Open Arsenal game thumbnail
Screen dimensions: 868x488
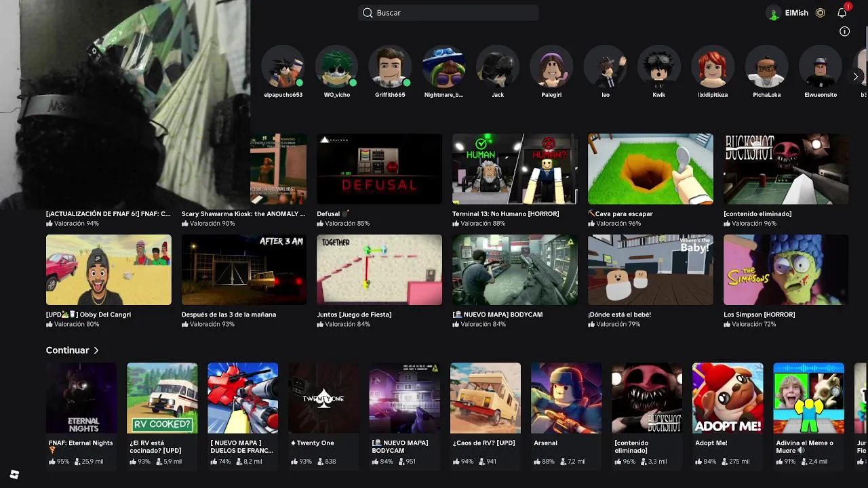(x=566, y=398)
